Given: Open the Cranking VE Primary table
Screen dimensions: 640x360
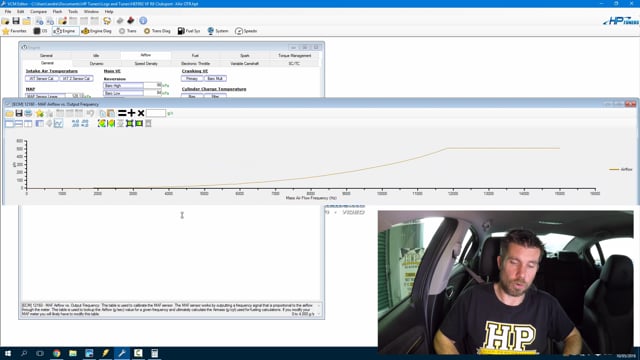Looking at the screenshot, I should [192, 78].
